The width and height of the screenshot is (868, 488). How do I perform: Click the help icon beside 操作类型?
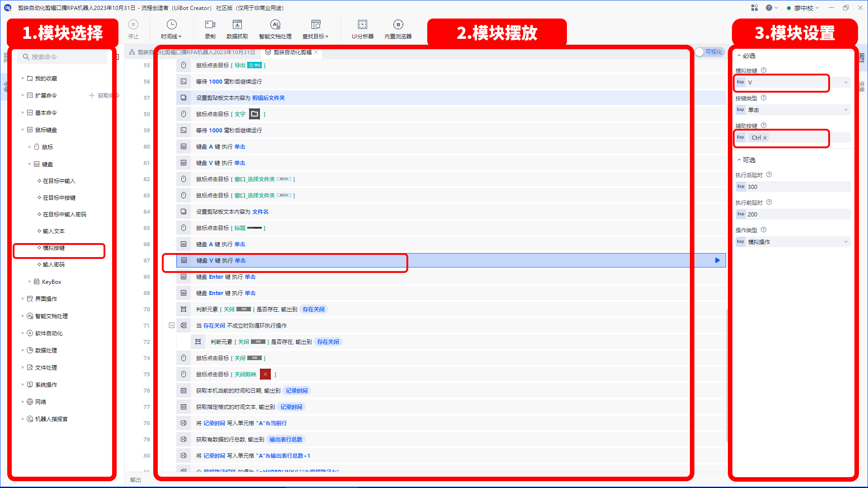[x=764, y=230]
